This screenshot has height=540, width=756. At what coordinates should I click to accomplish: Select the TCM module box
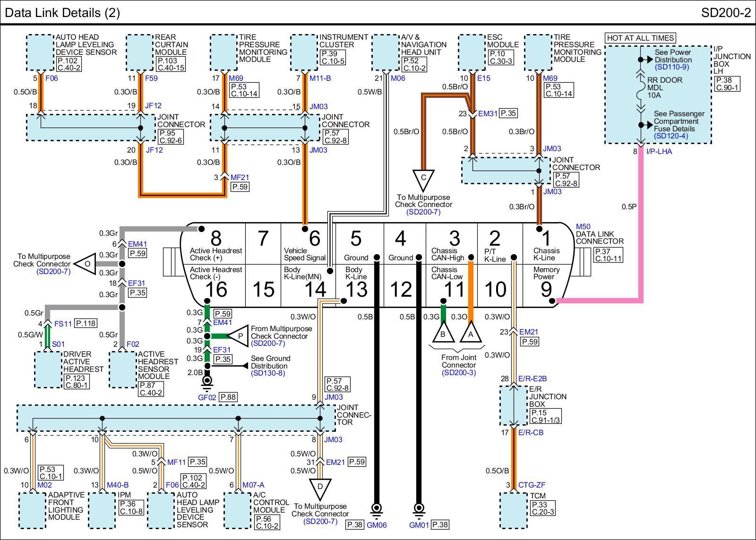tap(514, 510)
